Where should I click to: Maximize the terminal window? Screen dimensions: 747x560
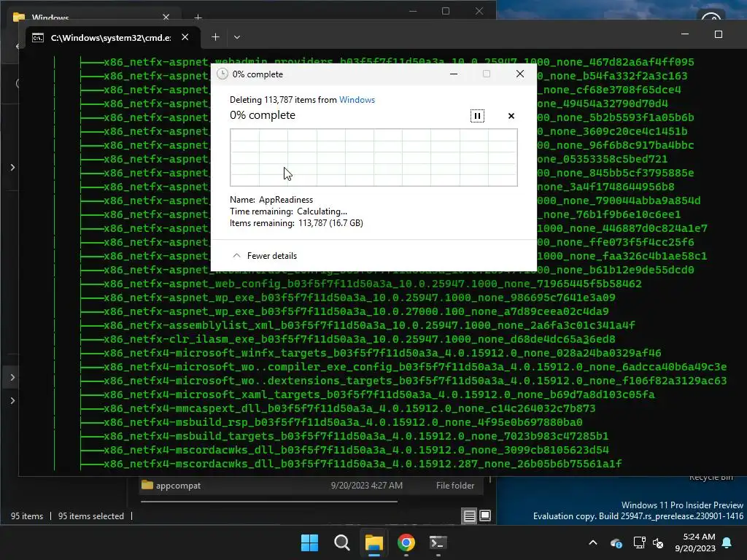[x=719, y=34]
